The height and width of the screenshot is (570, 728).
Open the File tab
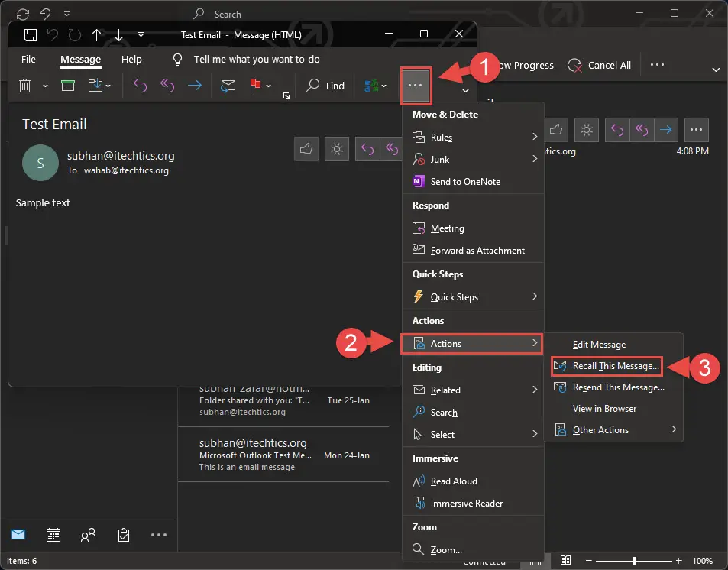point(28,60)
